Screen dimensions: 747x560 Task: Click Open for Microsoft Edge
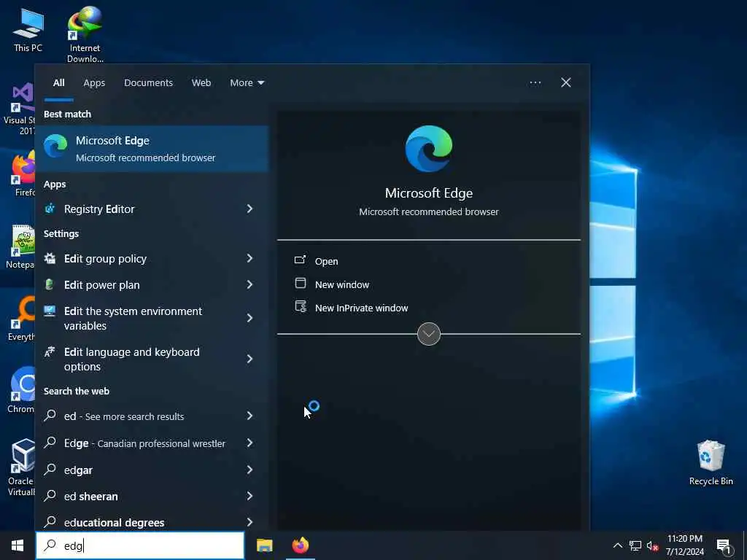(x=326, y=261)
